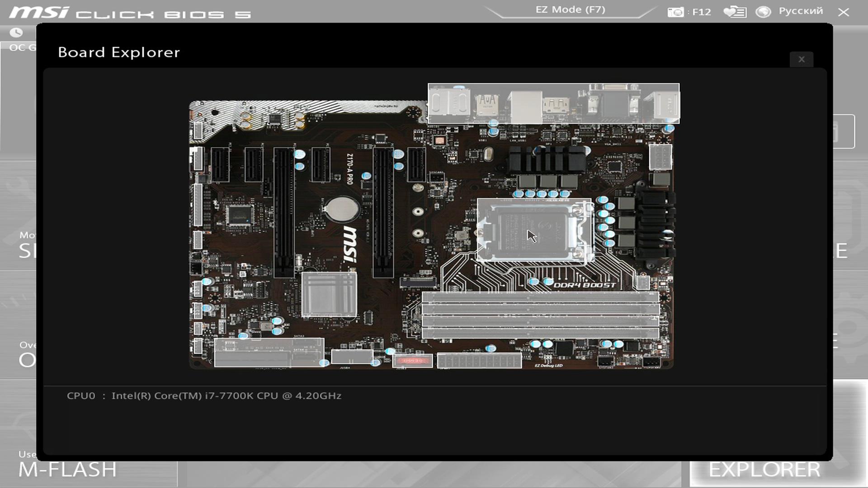This screenshot has height=488, width=868.
Task: Click the Z170-A PRO board label
Action: (349, 169)
